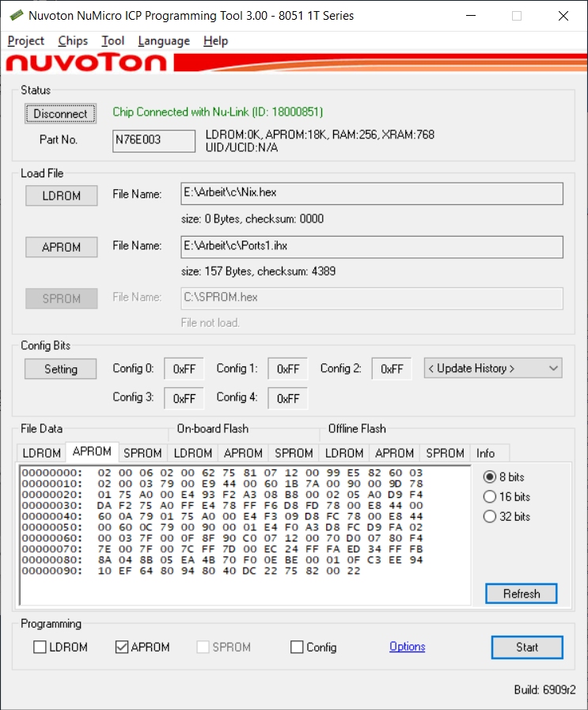Open the programming Options link

[x=407, y=647]
